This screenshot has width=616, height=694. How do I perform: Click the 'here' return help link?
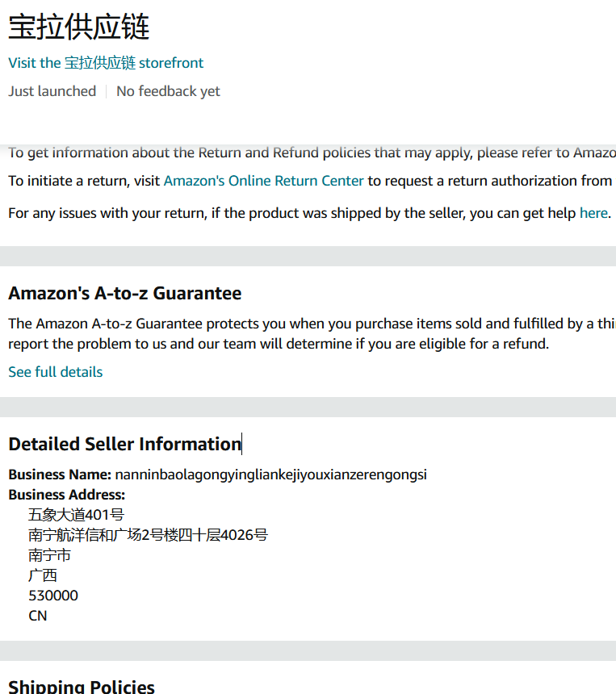593,213
